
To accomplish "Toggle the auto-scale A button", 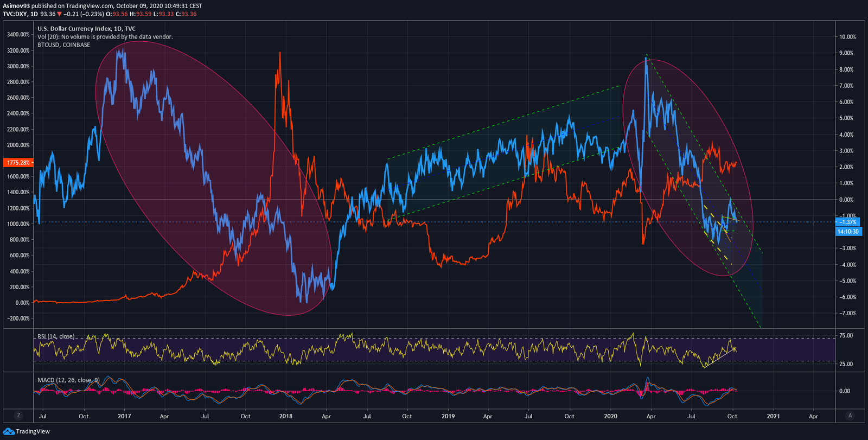I will tap(850, 416).
